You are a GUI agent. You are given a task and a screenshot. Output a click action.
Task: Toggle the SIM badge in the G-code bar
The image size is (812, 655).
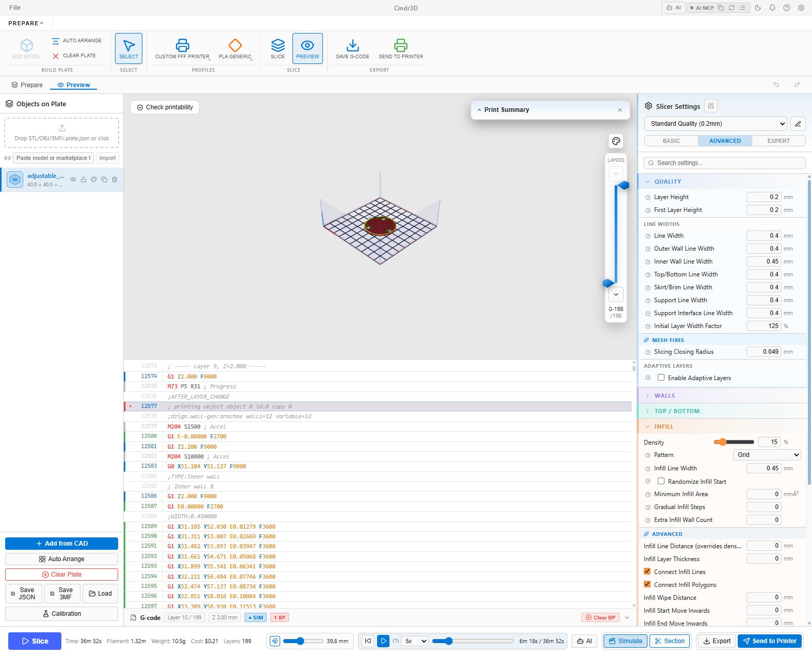(x=255, y=617)
